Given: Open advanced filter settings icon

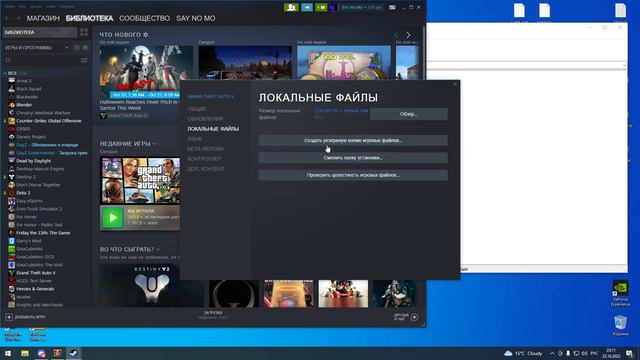Looking at the screenshot, I should tap(84, 60).
